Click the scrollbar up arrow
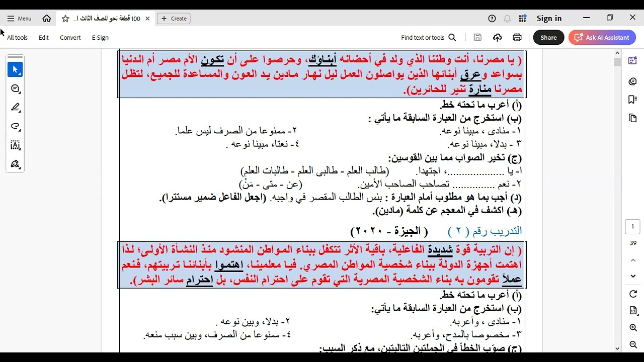The width and height of the screenshot is (644, 362). tap(617, 53)
